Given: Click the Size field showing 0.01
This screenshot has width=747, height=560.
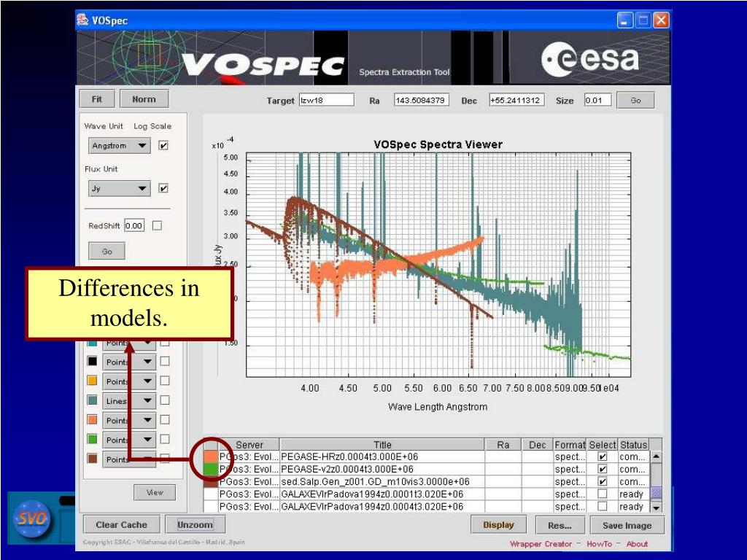Looking at the screenshot, I should [597, 100].
